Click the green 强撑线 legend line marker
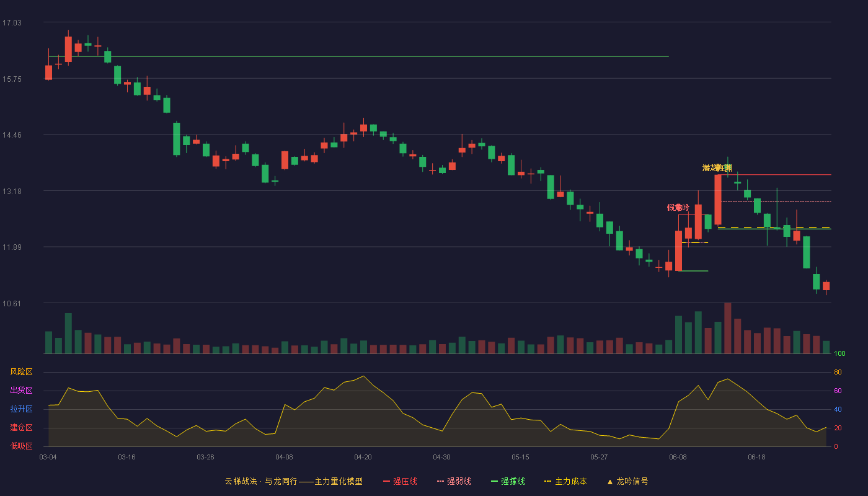This screenshot has width=868, height=496. (x=494, y=482)
